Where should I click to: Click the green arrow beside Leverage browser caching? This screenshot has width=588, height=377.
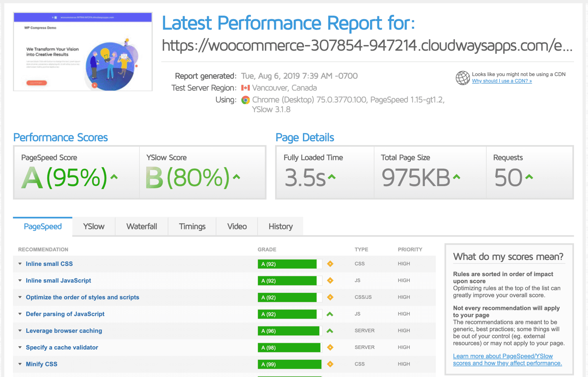pos(330,331)
